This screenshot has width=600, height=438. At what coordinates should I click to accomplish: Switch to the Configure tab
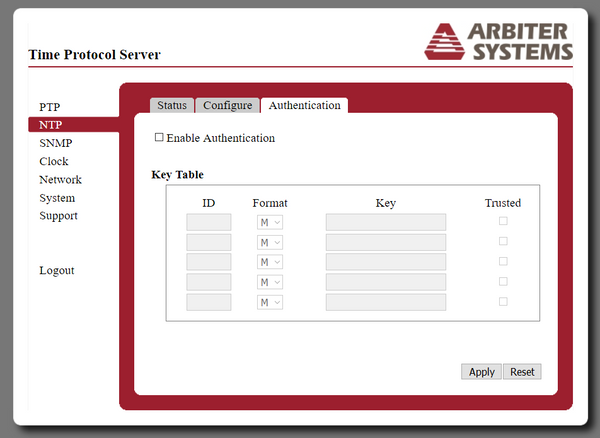pyautogui.click(x=227, y=105)
